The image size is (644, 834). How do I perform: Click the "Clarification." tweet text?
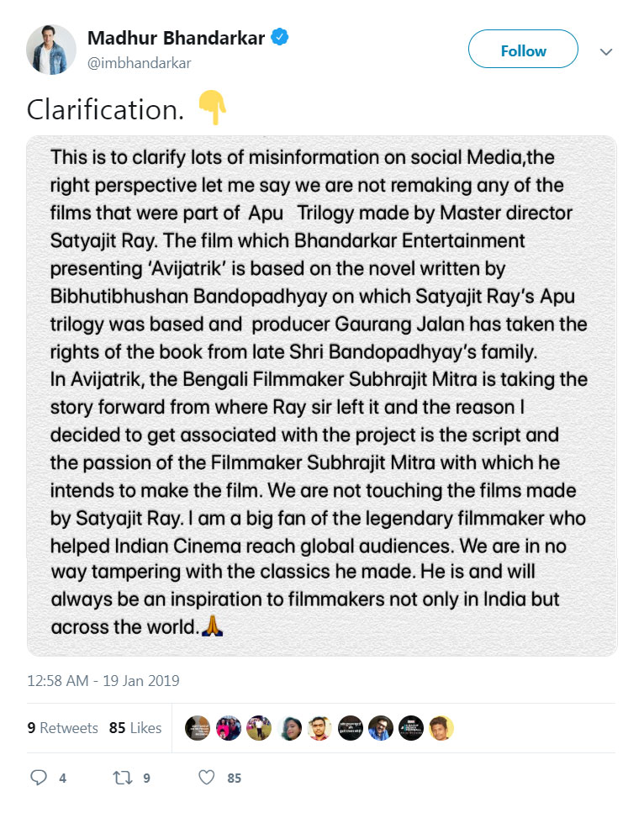[x=105, y=110]
